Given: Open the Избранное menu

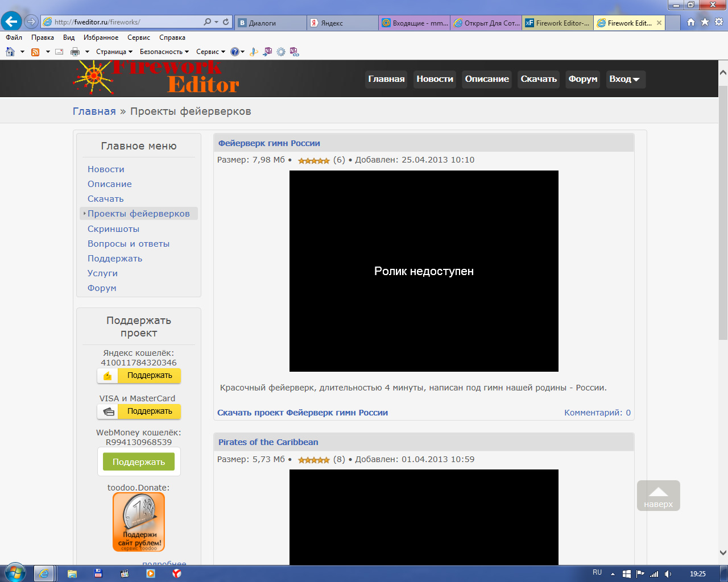Looking at the screenshot, I should coord(101,38).
